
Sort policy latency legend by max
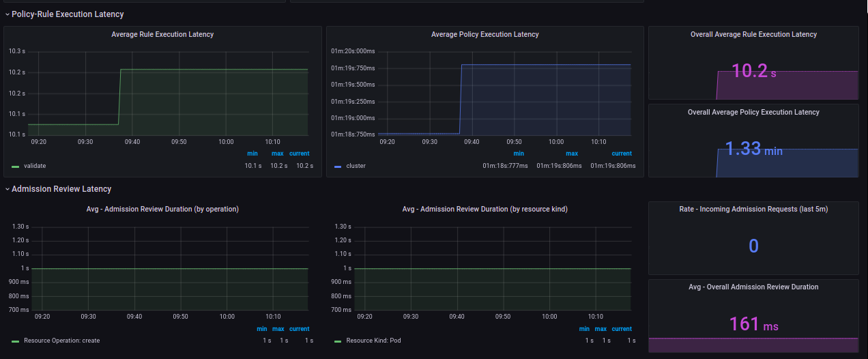click(x=572, y=154)
